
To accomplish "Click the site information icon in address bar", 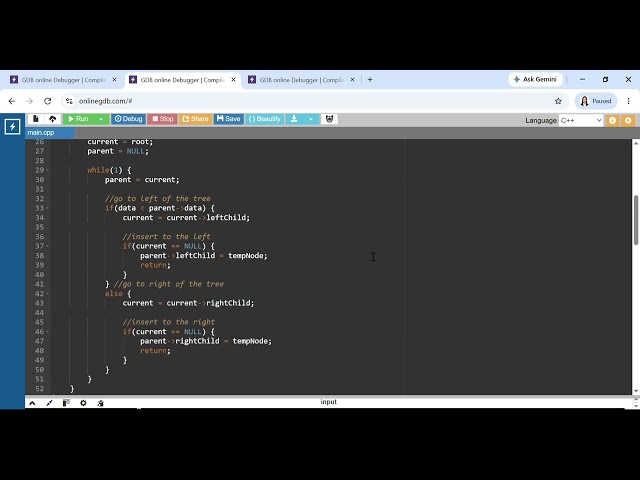I will (x=69, y=101).
